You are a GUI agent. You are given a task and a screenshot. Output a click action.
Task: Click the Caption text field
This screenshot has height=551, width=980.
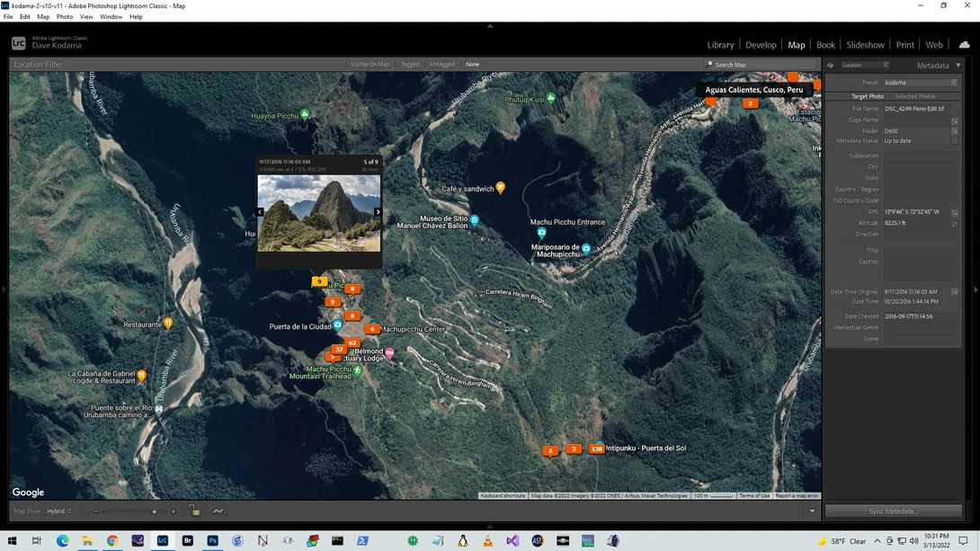[x=921, y=269]
